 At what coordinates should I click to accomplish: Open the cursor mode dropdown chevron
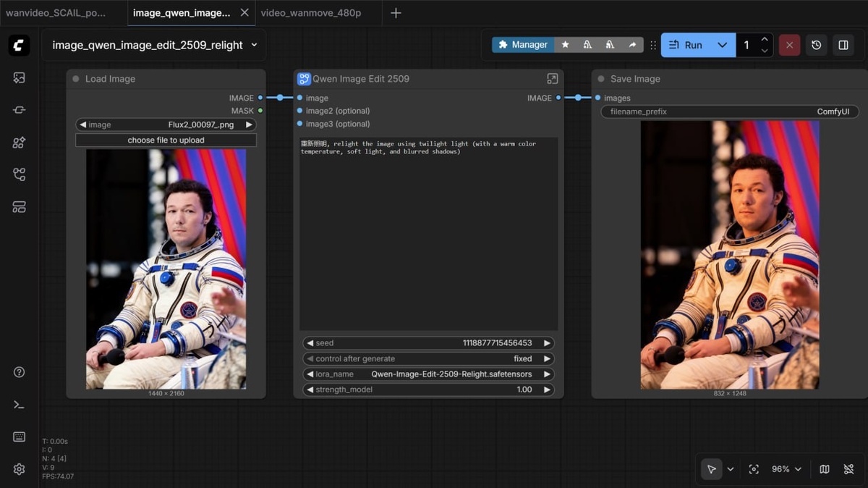[x=731, y=469]
